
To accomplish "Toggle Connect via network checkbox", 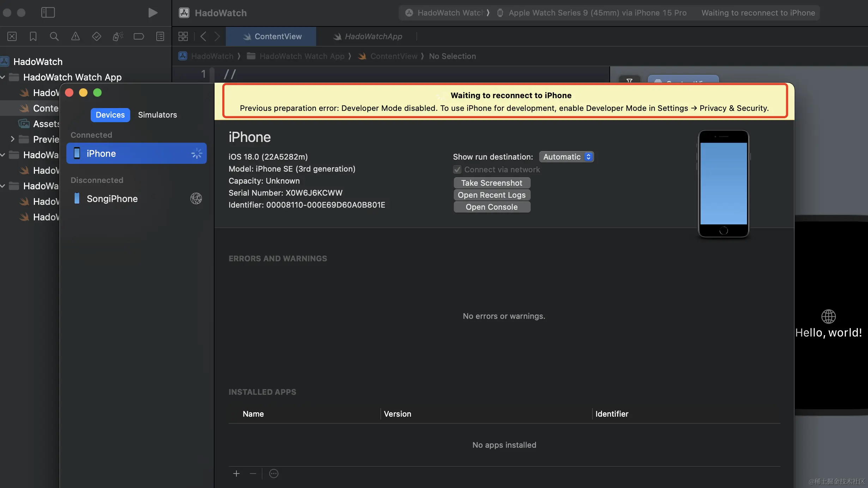I will pos(457,169).
